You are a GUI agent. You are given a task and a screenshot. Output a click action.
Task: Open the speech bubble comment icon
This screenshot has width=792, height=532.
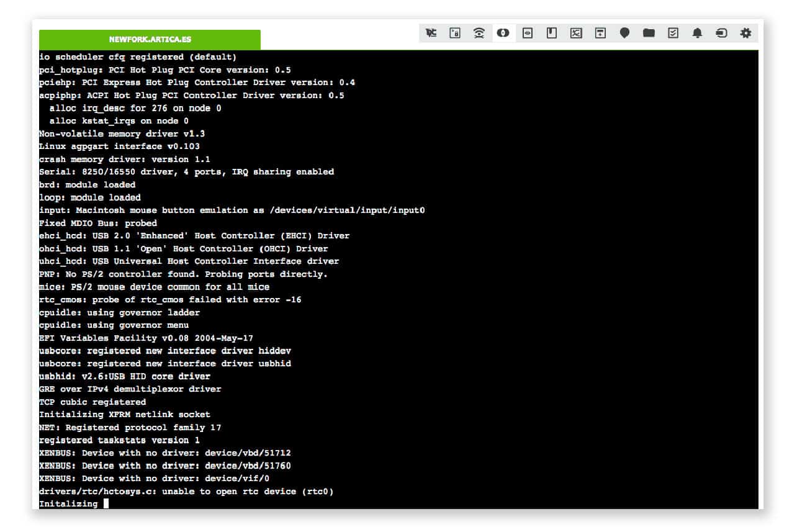[x=624, y=33]
